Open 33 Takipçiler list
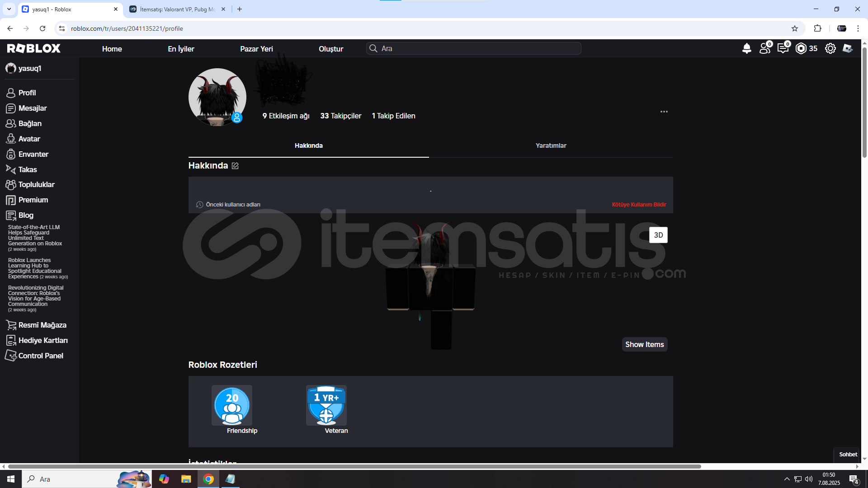 coord(341,116)
